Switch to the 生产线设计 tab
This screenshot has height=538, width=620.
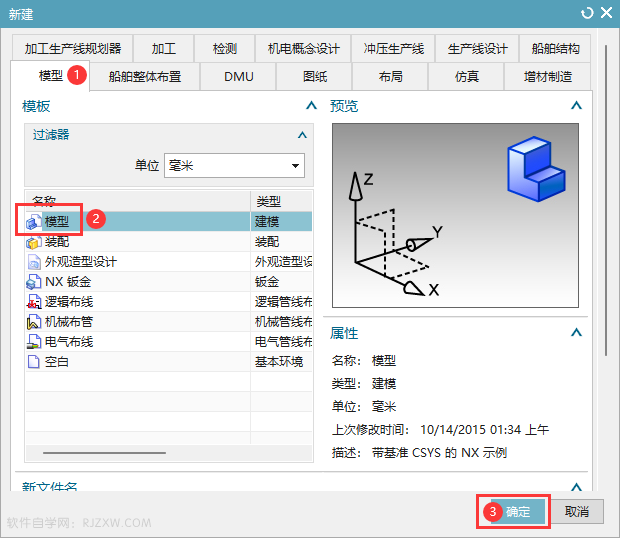477,49
